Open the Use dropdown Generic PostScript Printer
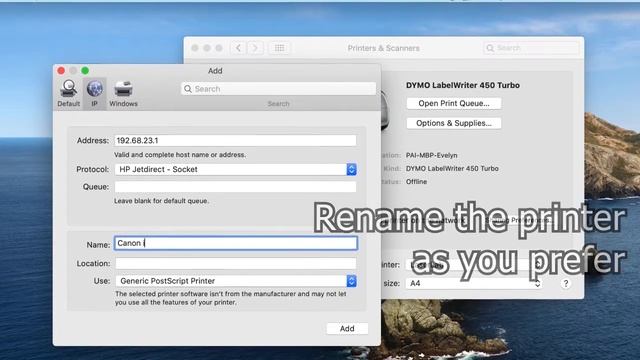Screen dimensions: 640x360 (236, 281)
